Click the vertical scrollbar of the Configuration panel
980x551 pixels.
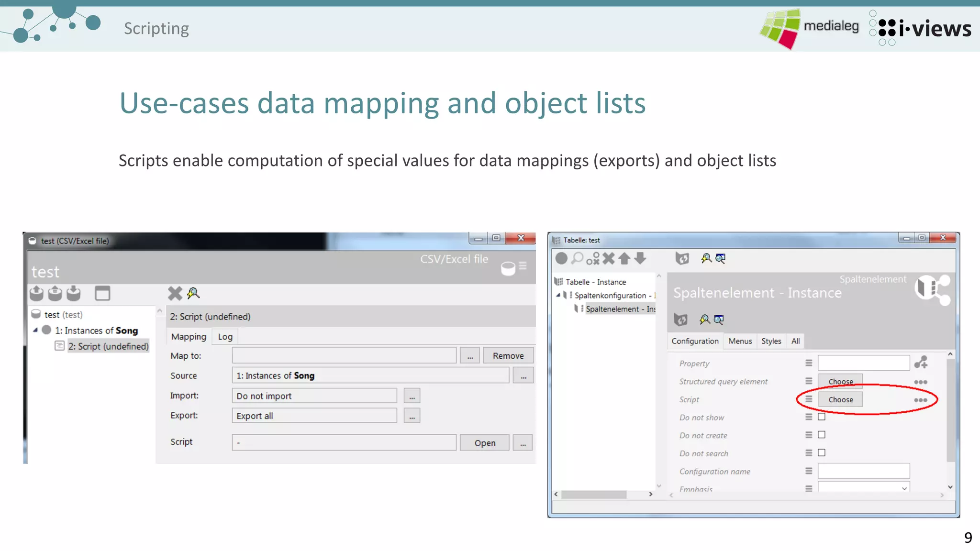pyautogui.click(x=950, y=410)
